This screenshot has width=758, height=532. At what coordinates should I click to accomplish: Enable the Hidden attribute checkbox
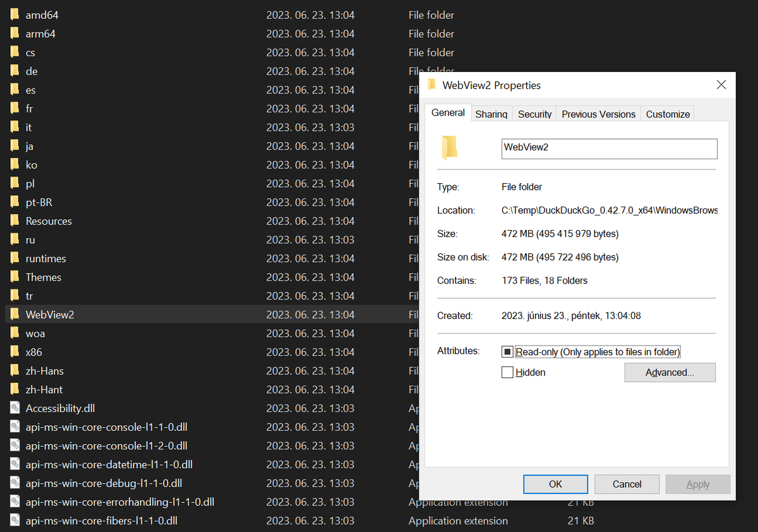tap(507, 372)
